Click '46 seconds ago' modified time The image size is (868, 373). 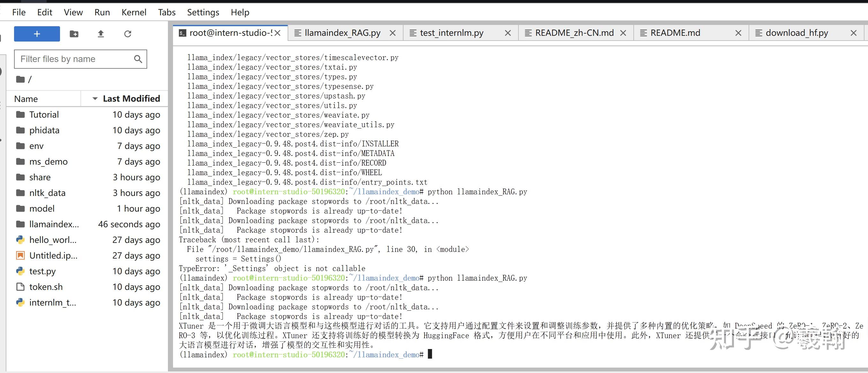coord(129,224)
